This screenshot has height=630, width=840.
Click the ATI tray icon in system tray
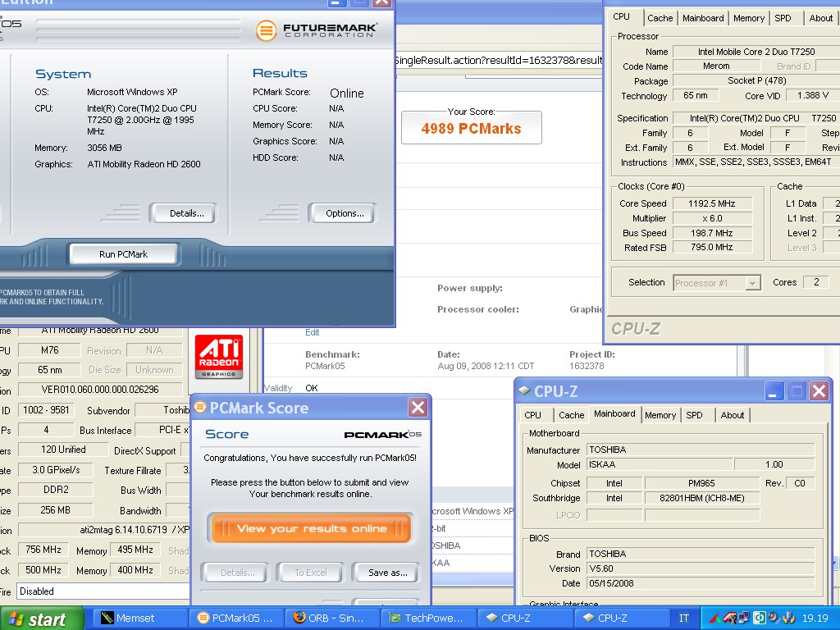tap(731, 619)
